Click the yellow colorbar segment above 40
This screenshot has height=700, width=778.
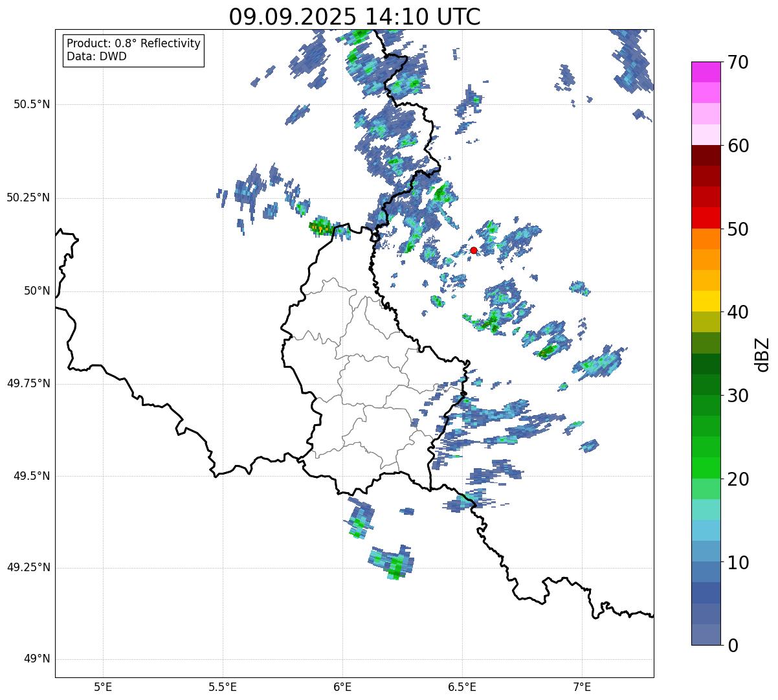[706, 301]
